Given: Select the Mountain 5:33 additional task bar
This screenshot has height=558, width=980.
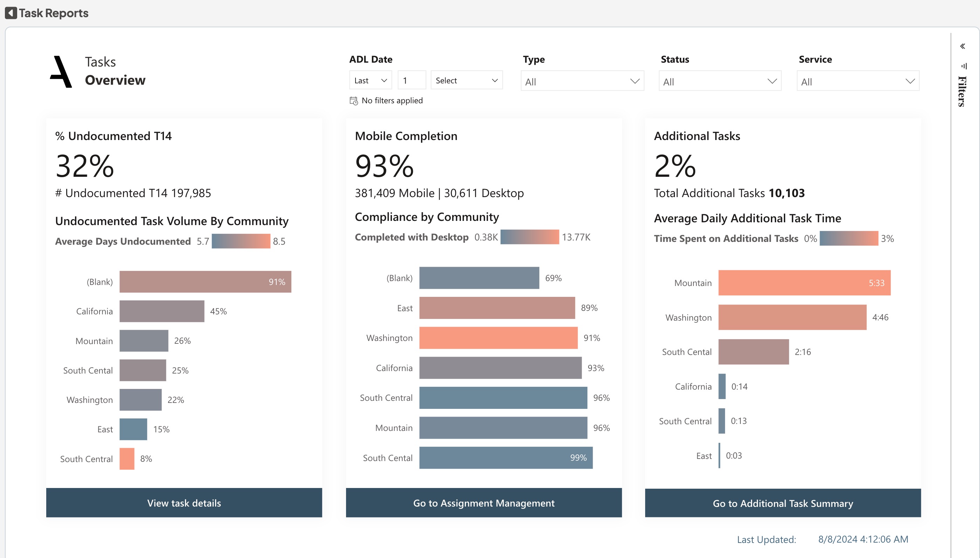Looking at the screenshot, I should tap(804, 283).
